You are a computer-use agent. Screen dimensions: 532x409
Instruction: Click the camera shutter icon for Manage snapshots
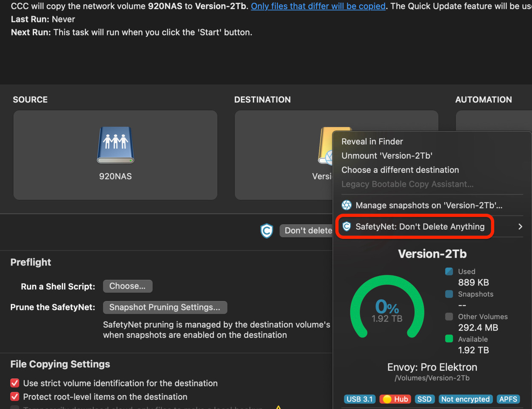point(347,205)
